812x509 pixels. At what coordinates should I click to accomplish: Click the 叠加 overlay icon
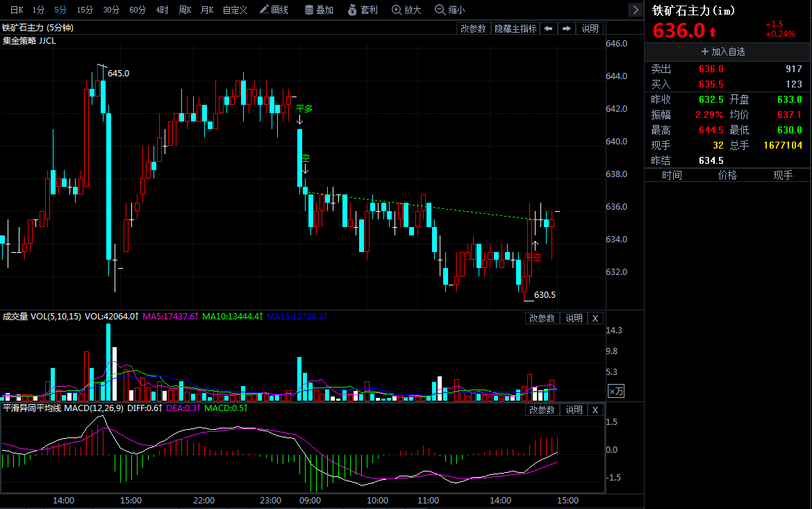tap(319, 10)
